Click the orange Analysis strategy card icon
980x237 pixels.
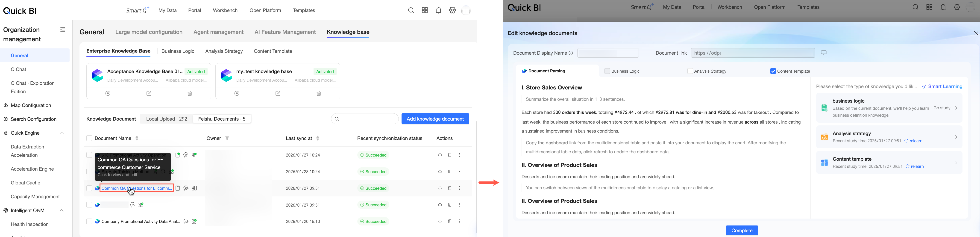[824, 137]
